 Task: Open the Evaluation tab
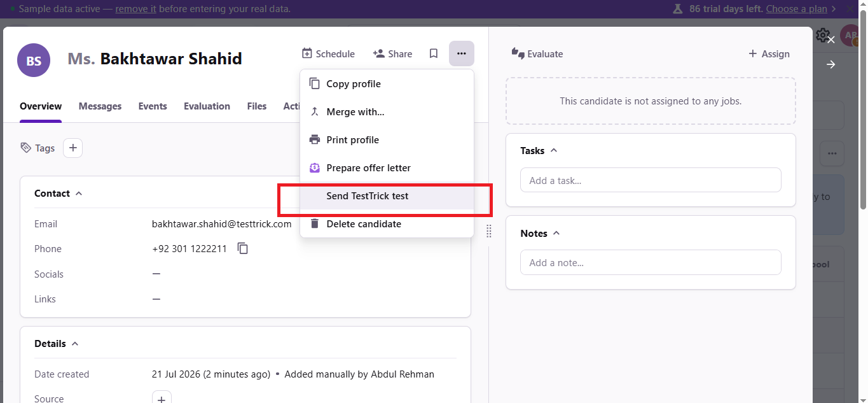[x=207, y=106]
